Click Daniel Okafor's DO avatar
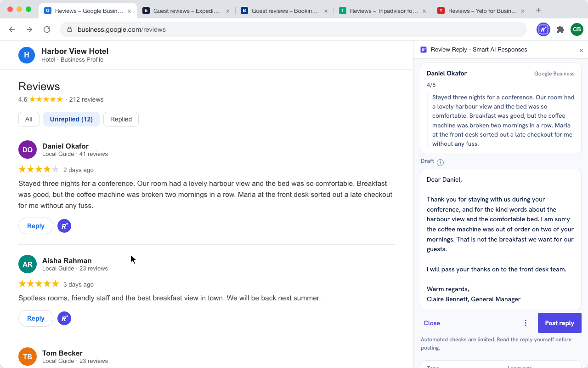The height and width of the screenshot is (368, 588). click(28, 149)
